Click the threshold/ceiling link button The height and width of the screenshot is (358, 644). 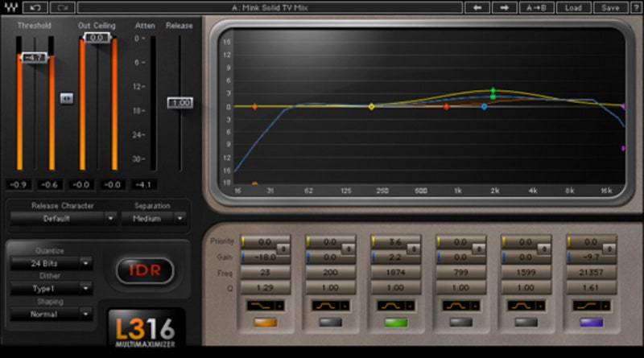click(67, 98)
